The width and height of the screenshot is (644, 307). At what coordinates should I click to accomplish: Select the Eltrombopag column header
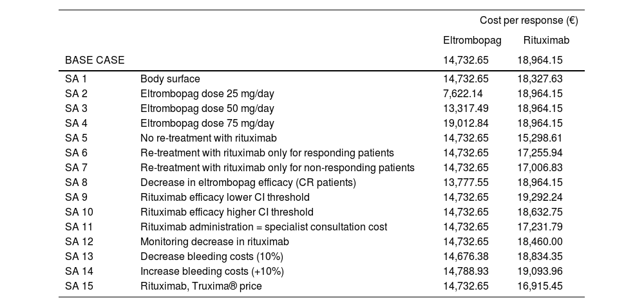click(472, 41)
